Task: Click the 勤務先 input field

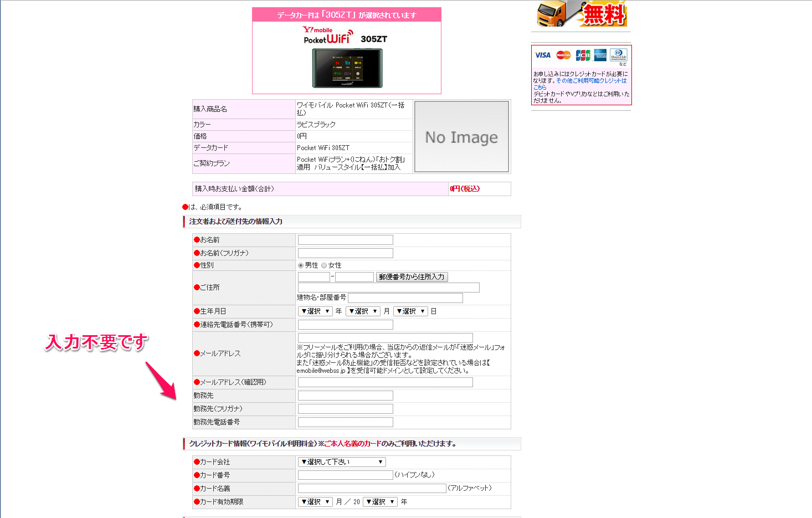Action: (346, 396)
